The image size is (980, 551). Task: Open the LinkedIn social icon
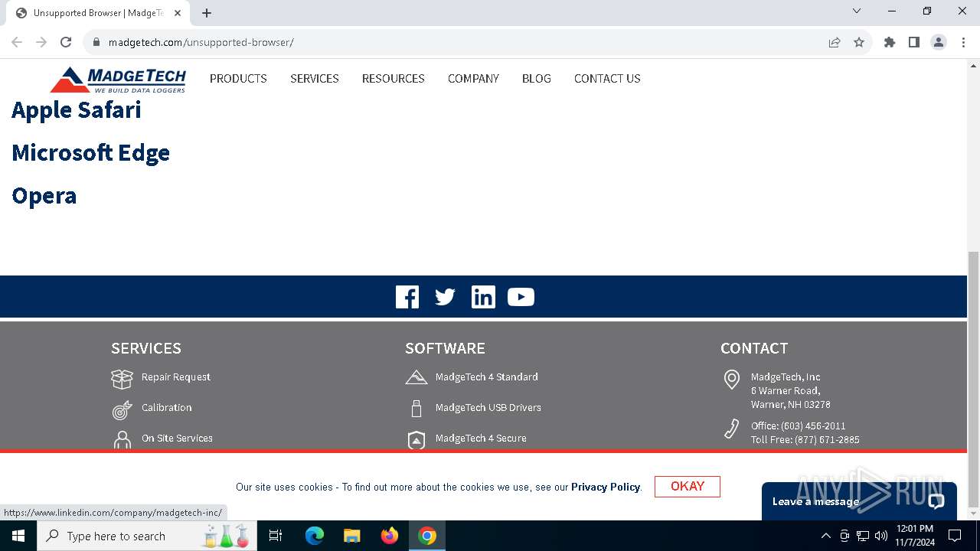tap(483, 297)
